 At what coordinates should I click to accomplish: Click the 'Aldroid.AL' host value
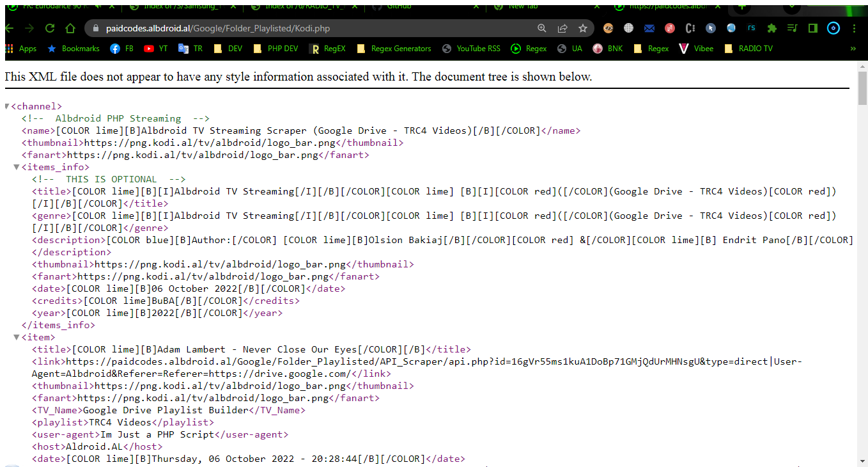[95, 447]
